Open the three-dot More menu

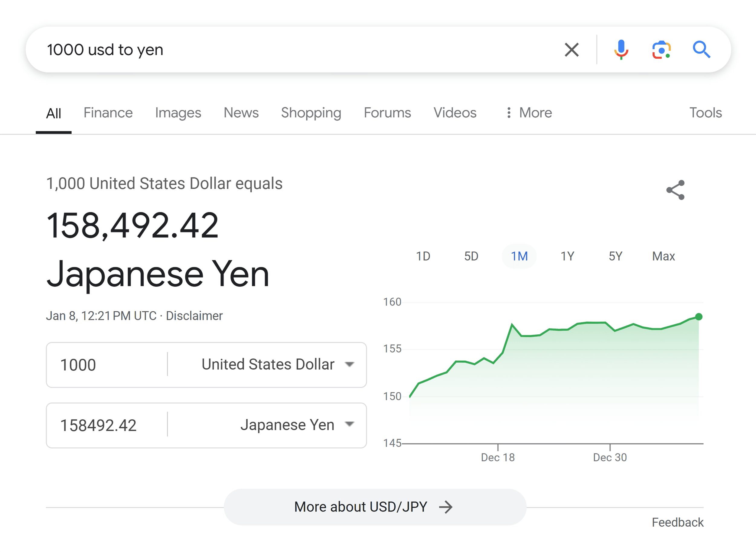coord(529,112)
